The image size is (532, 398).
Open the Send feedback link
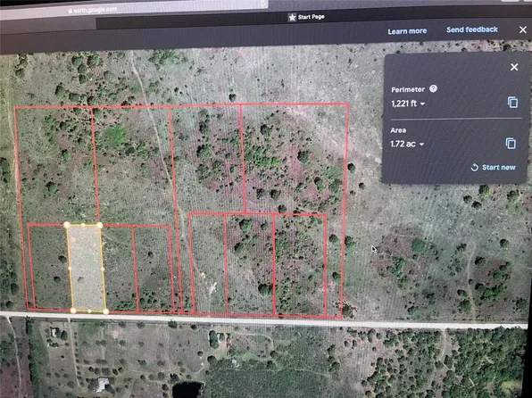(x=472, y=29)
